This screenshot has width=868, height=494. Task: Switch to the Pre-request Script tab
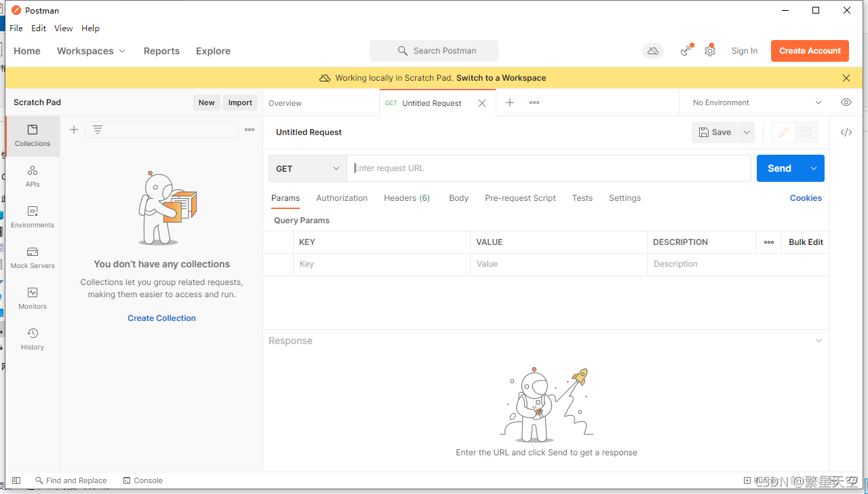click(520, 198)
